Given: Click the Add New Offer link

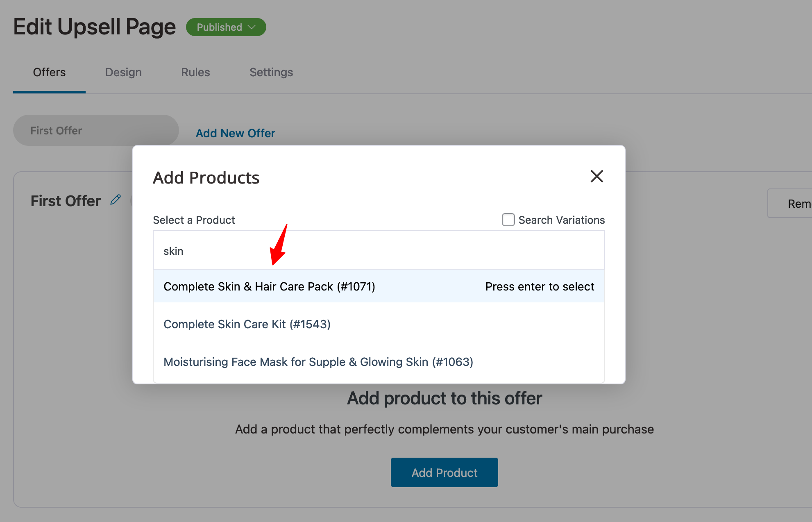Looking at the screenshot, I should (235, 133).
